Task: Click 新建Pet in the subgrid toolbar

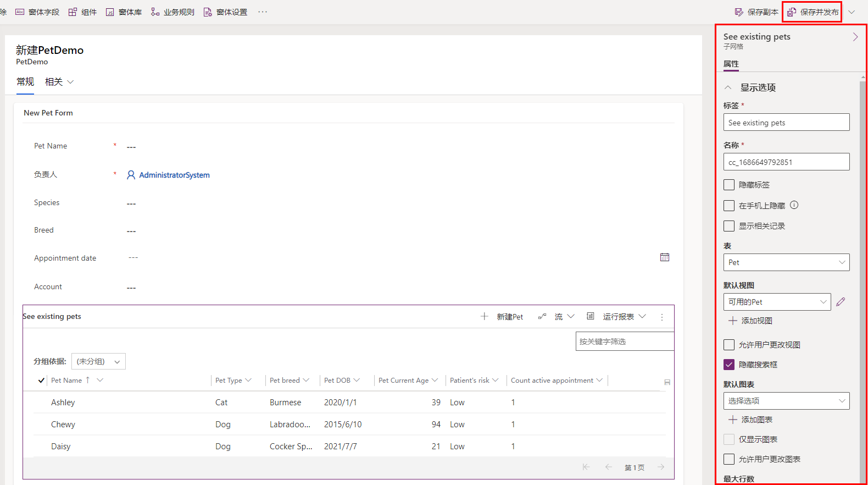Action: pos(502,317)
